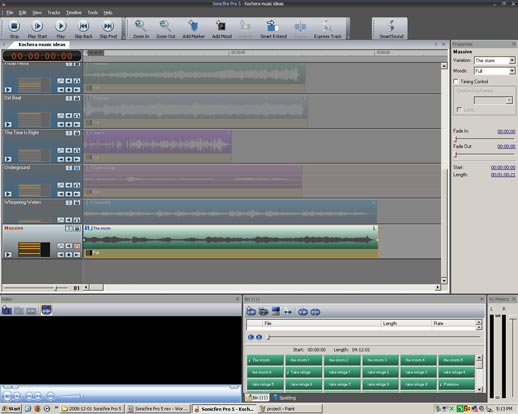Screen dimensions: 518x414
Task: Select the green 'The storm' variation block in the Bin
Action: (265, 360)
